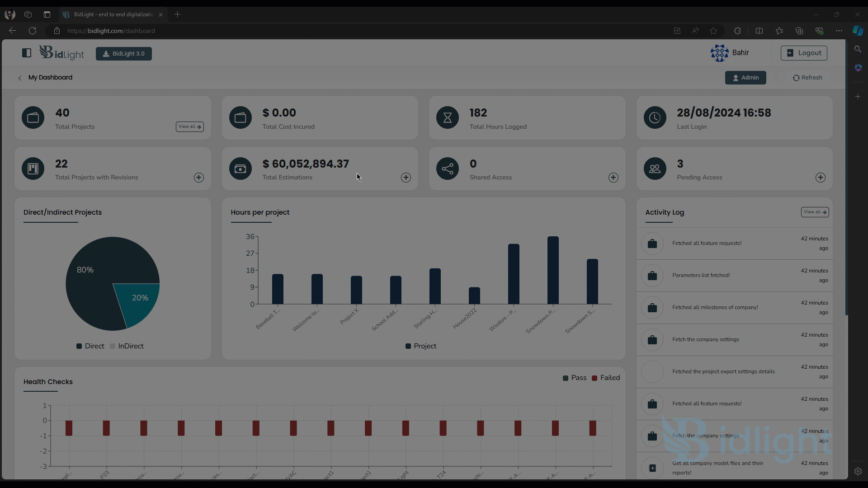Viewport: 868px width, 488px height.
Task: Click the BidLight dashboard home icon
Action: pos(61,53)
